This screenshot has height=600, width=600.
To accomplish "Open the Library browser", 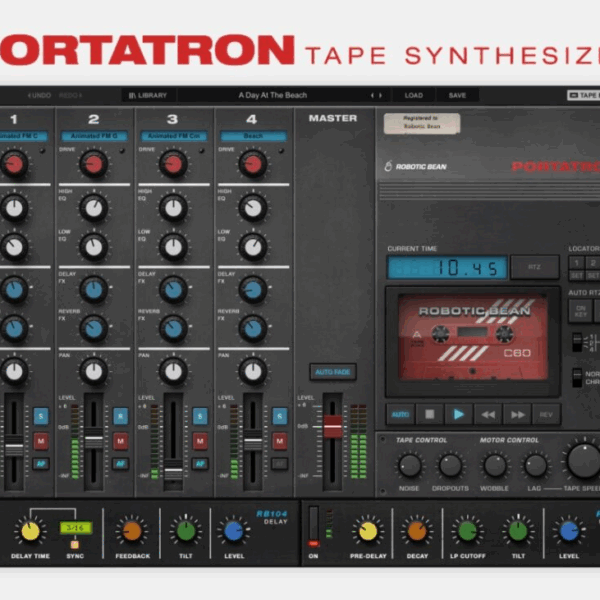I will click(x=148, y=95).
